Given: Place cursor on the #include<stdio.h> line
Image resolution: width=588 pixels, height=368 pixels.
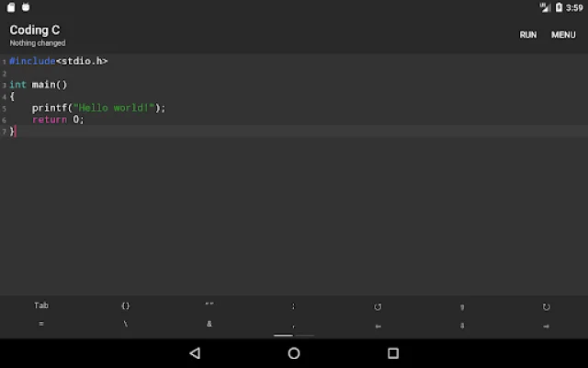Looking at the screenshot, I should tap(59, 61).
